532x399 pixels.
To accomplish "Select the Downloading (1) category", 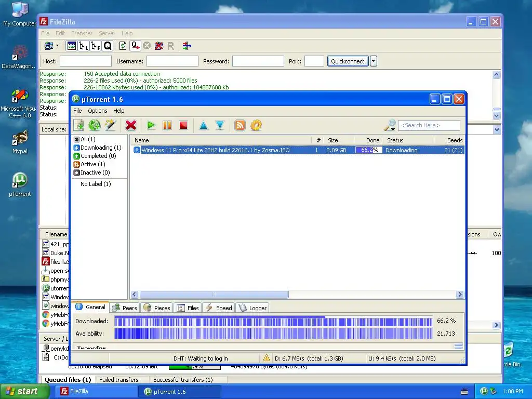I will click(97, 148).
